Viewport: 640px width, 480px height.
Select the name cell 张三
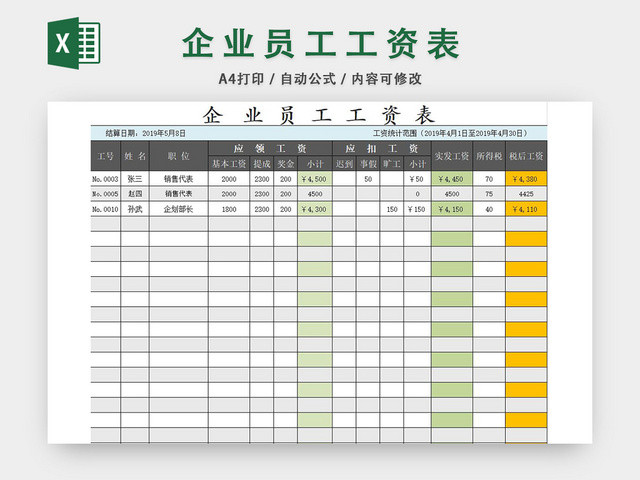point(135,179)
